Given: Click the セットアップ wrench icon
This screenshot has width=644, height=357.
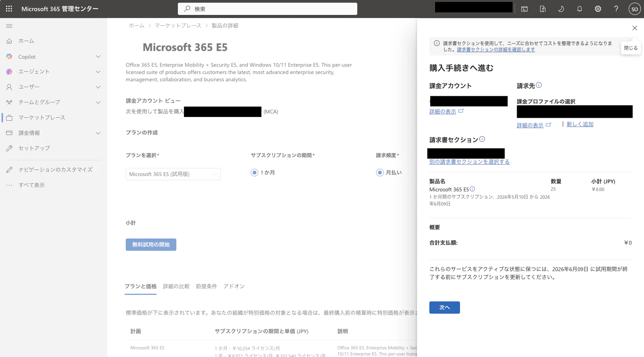Looking at the screenshot, I should pyautogui.click(x=9, y=148).
